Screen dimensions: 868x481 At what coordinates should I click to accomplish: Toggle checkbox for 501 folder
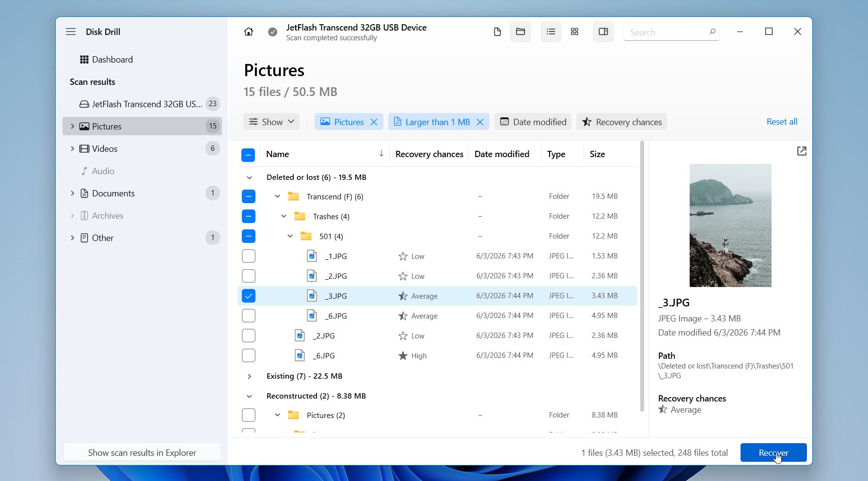248,236
